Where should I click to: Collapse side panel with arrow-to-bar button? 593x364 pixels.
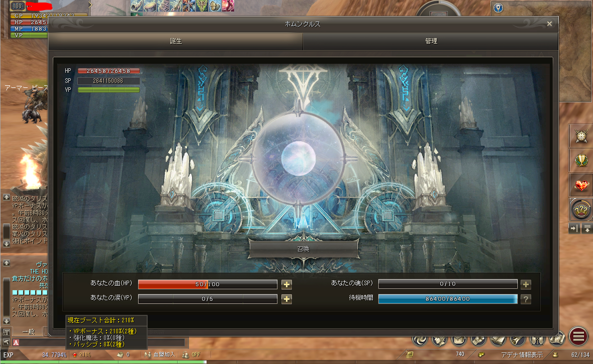(574, 228)
